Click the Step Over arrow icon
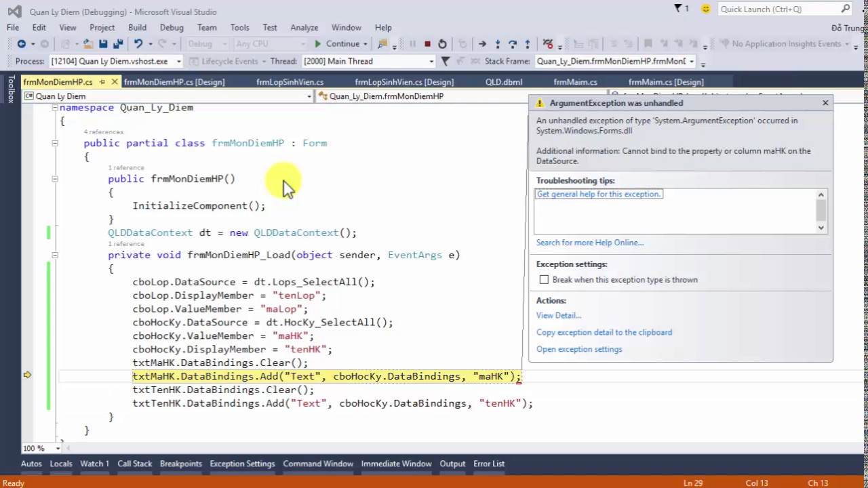 [513, 44]
